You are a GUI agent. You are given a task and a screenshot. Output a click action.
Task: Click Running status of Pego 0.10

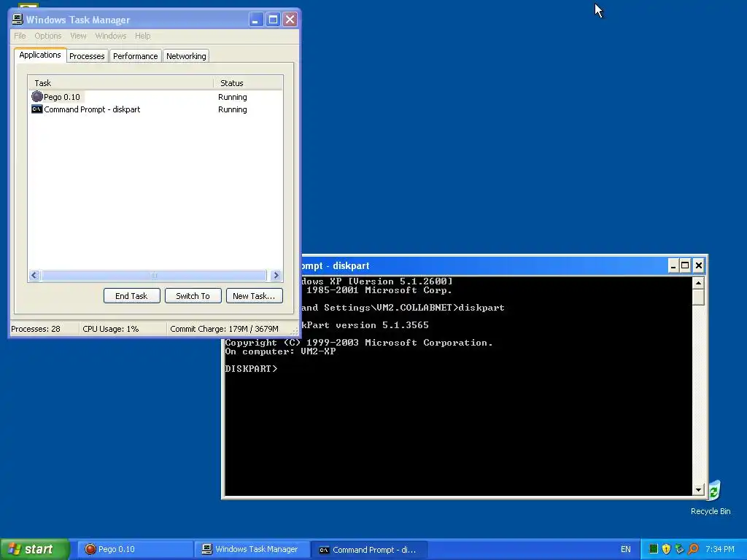233,97
